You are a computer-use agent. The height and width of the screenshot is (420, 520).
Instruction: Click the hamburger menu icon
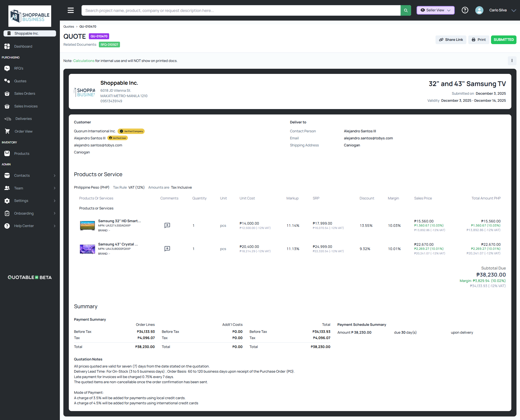pos(71,10)
